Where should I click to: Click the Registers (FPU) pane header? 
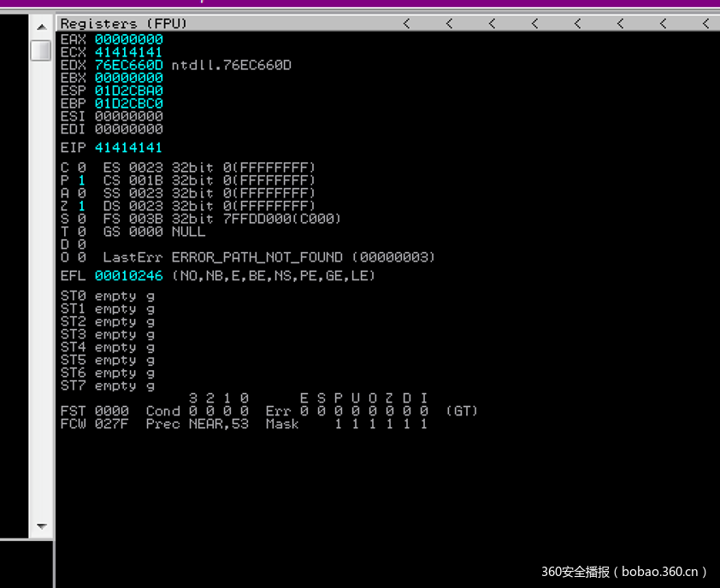tap(124, 24)
